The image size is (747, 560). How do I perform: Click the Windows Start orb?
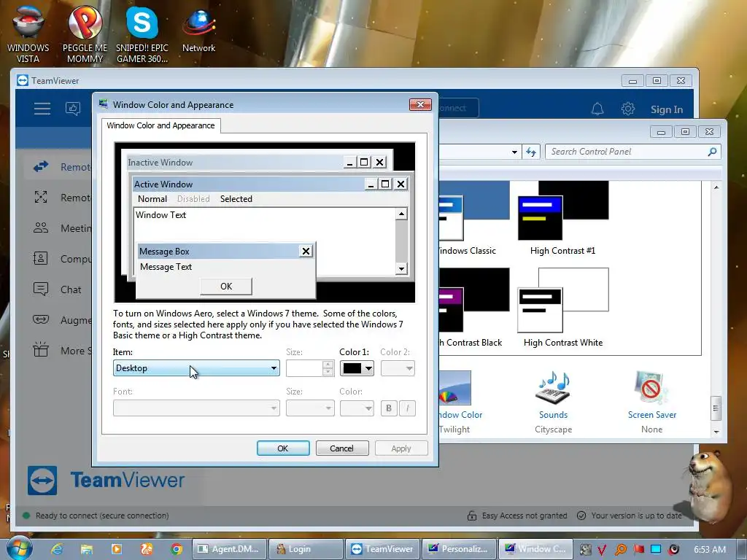(19, 548)
